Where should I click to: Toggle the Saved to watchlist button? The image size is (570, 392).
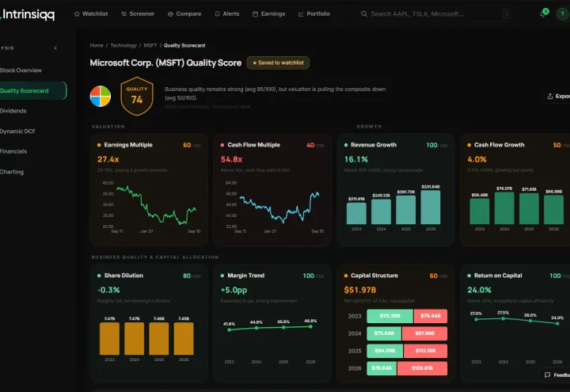(278, 63)
